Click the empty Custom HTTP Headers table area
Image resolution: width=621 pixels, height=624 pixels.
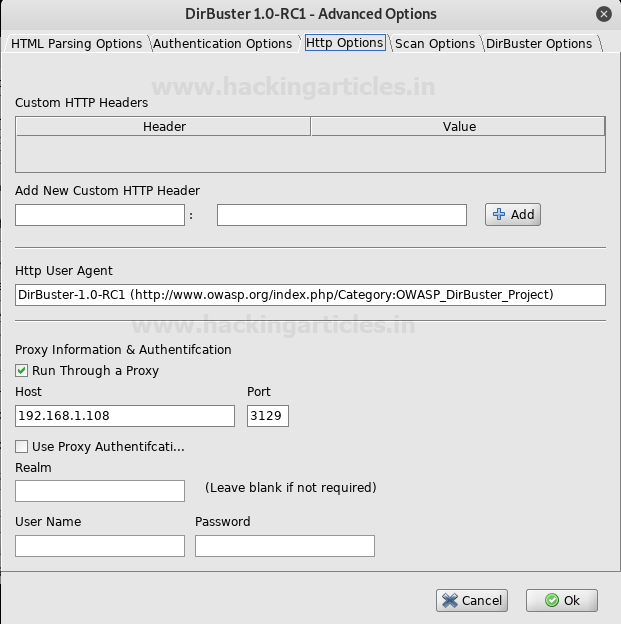pos(310,154)
